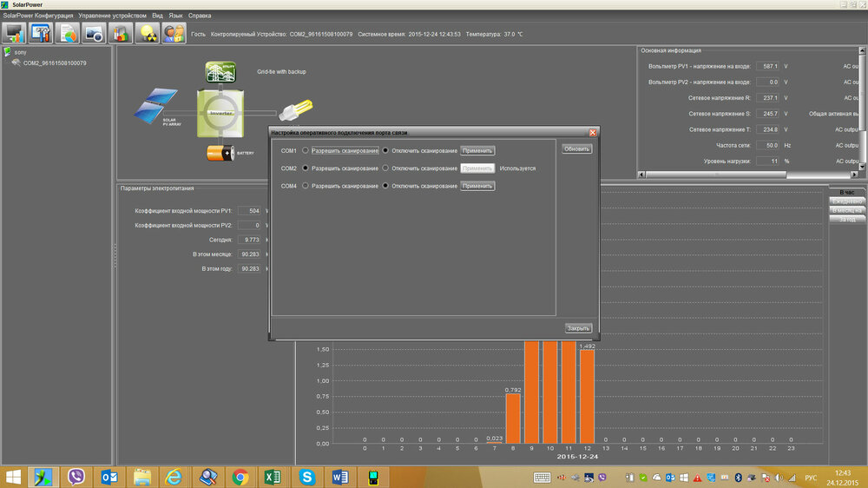This screenshot has height=488, width=868.
Task: Select device COM2_96161508100079 in tree
Action: point(54,63)
